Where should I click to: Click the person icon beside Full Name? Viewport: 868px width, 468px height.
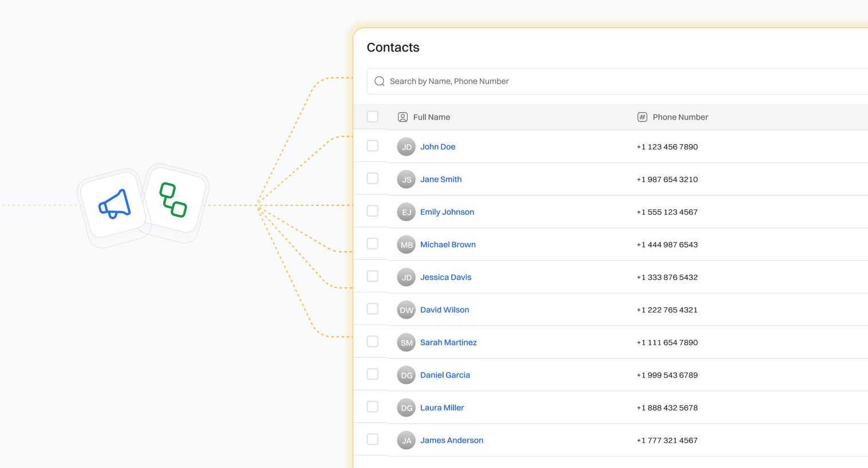[403, 117]
